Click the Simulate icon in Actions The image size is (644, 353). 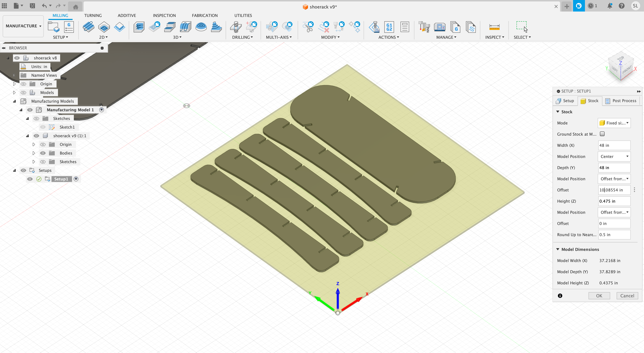374,27
